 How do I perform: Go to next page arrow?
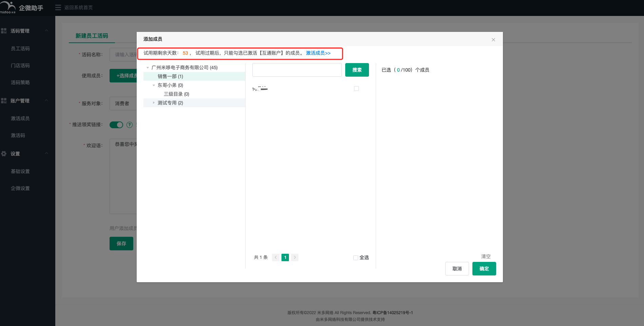pyautogui.click(x=295, y=257)
